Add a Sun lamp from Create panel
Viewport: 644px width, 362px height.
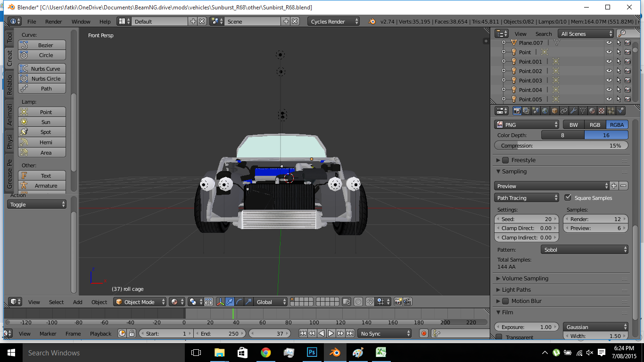[42, 122]
